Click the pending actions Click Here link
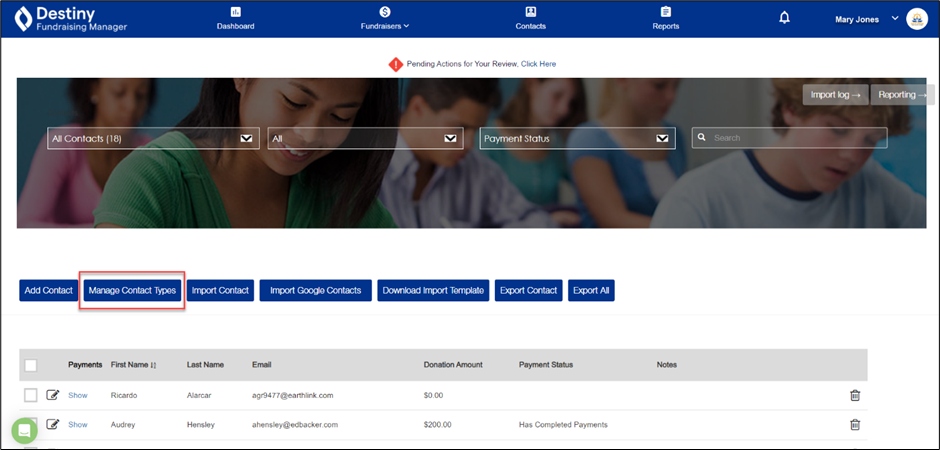This screenshot has height=450, width=940. point(538,64)
